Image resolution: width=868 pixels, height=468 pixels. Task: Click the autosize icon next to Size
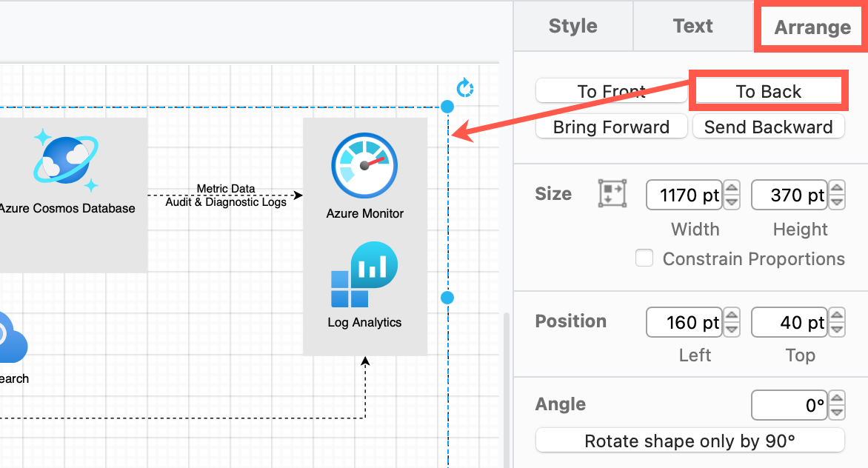click(x=612, y=193)
